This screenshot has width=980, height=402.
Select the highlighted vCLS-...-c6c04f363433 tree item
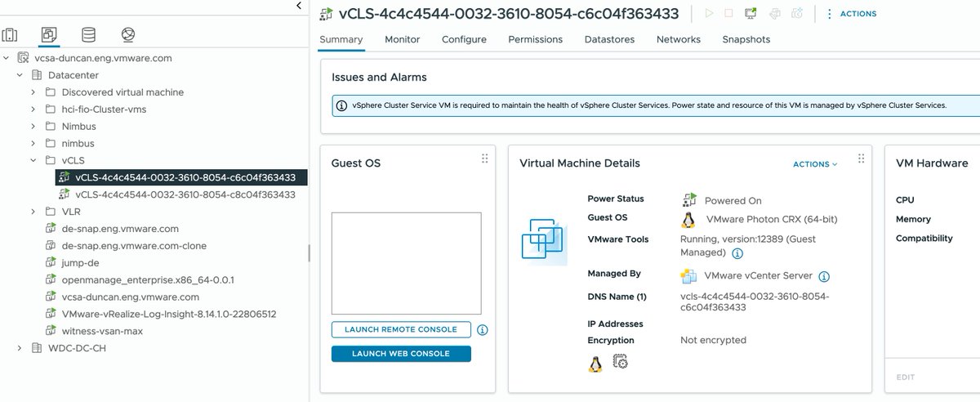coord(181,177)
